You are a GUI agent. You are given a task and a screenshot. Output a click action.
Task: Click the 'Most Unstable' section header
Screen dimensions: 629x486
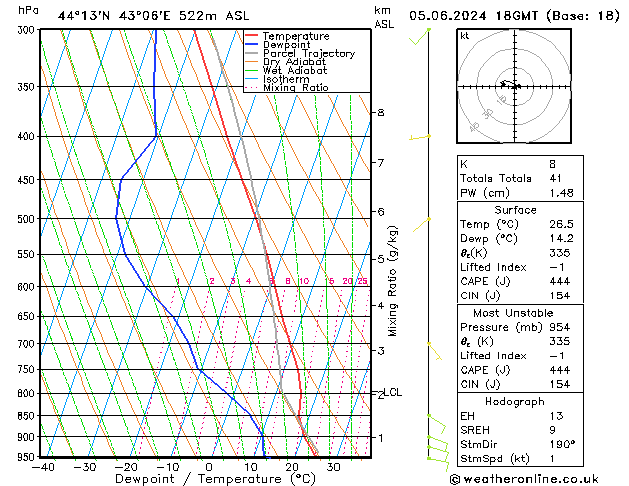[x=515, y=313]
